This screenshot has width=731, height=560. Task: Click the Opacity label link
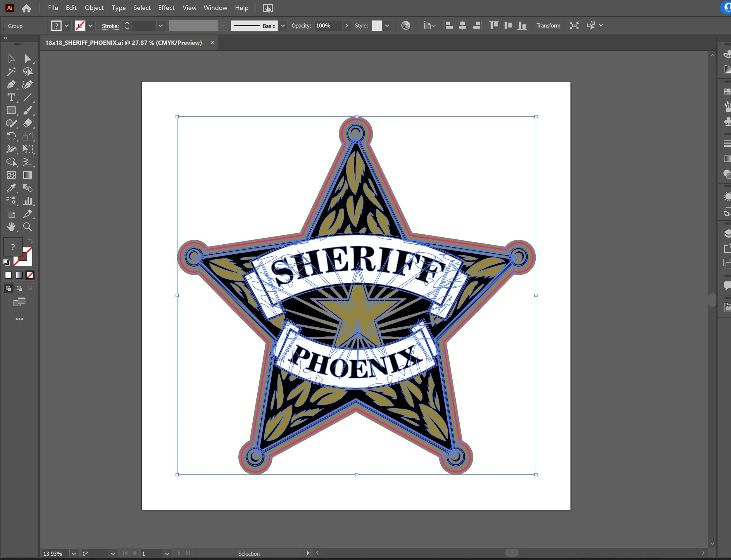301,26
